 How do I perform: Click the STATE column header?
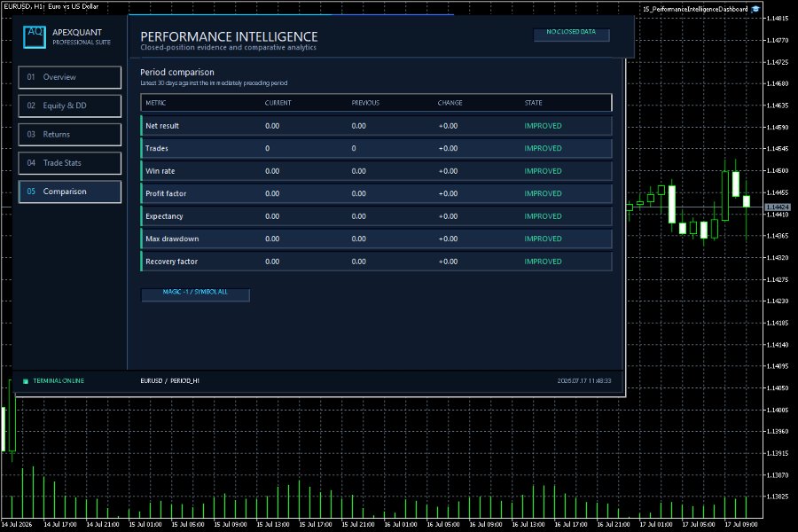[x=534, y=103]
